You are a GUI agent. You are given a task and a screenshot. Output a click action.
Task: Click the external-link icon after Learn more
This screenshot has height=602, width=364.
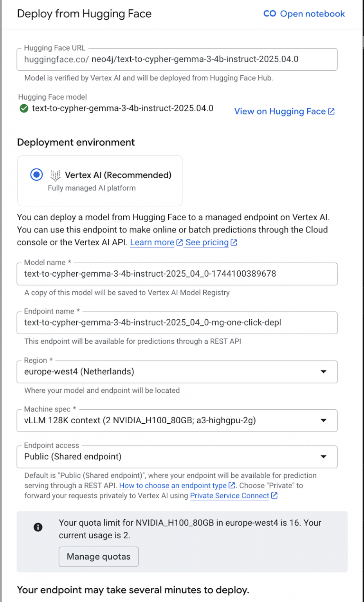click(x=179, y=242)
